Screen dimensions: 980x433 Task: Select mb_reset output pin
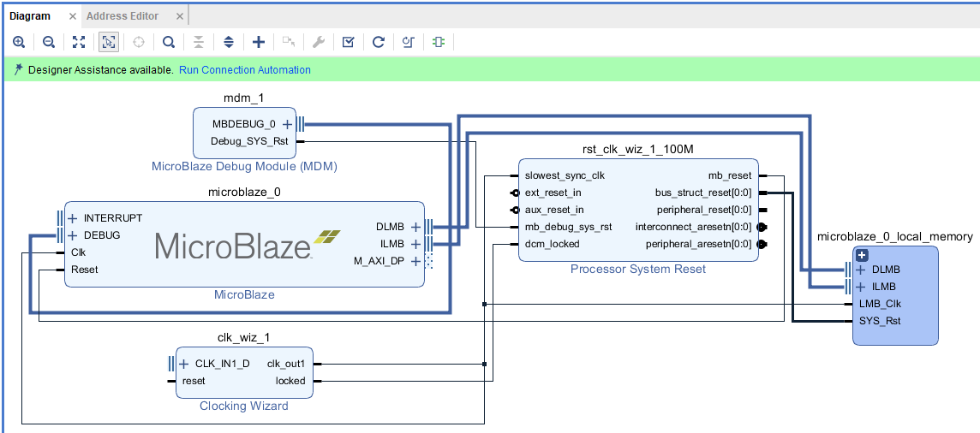click(x=730, y=176)
